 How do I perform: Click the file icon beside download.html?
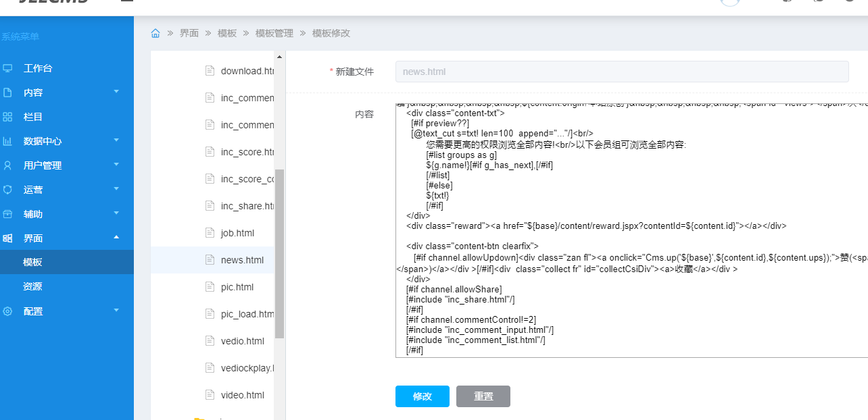coord(210,71)
